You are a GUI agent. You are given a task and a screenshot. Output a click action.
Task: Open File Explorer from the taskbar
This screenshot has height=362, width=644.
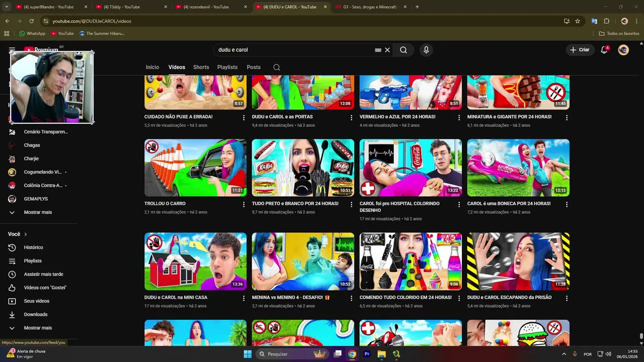pyautogui.click(x=381, y=354)
